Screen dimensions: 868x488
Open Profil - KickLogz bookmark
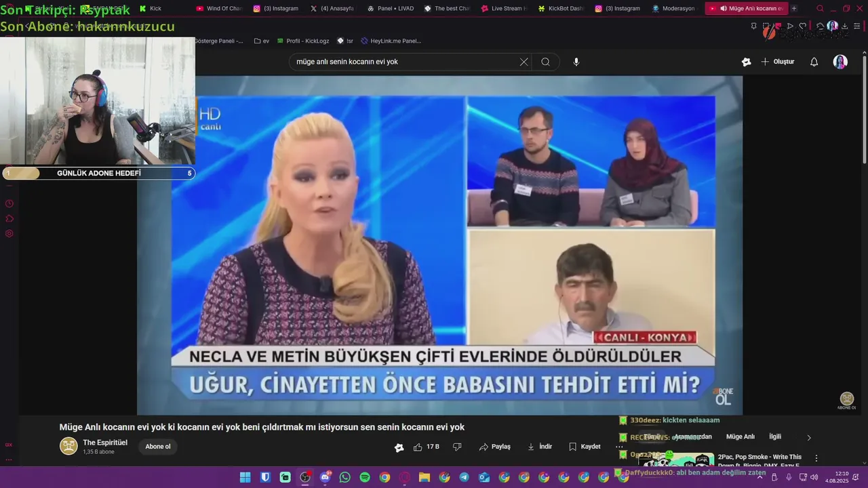pos(302,41)
